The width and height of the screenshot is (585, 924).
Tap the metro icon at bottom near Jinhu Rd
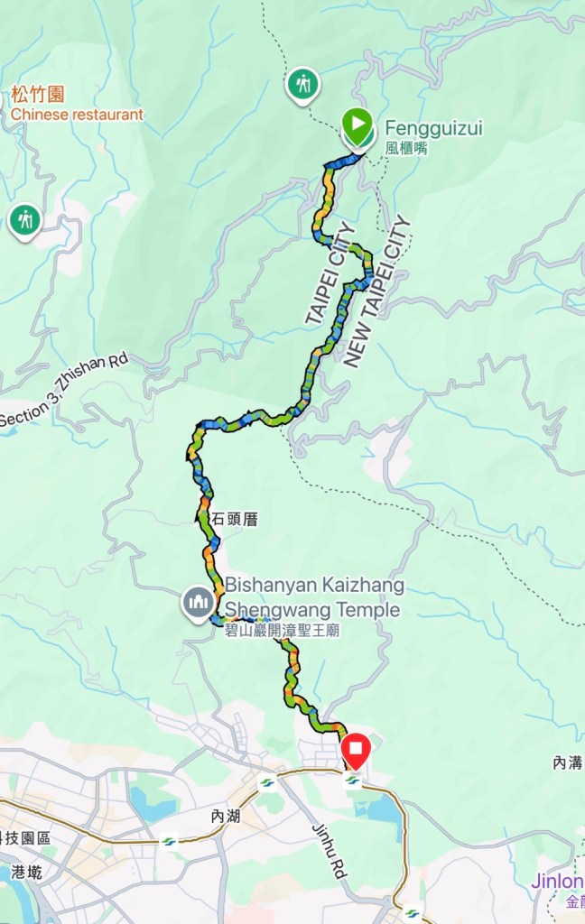(x=413, y=913)
